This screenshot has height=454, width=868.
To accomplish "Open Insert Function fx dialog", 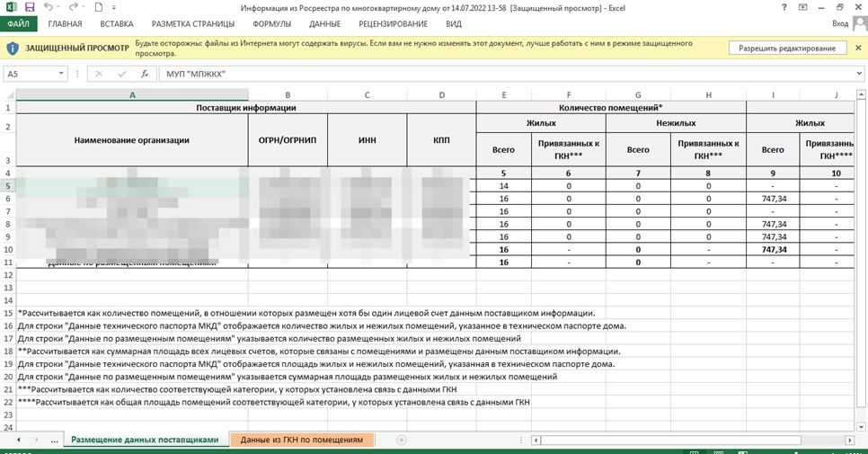I will (x=145, y=74).
